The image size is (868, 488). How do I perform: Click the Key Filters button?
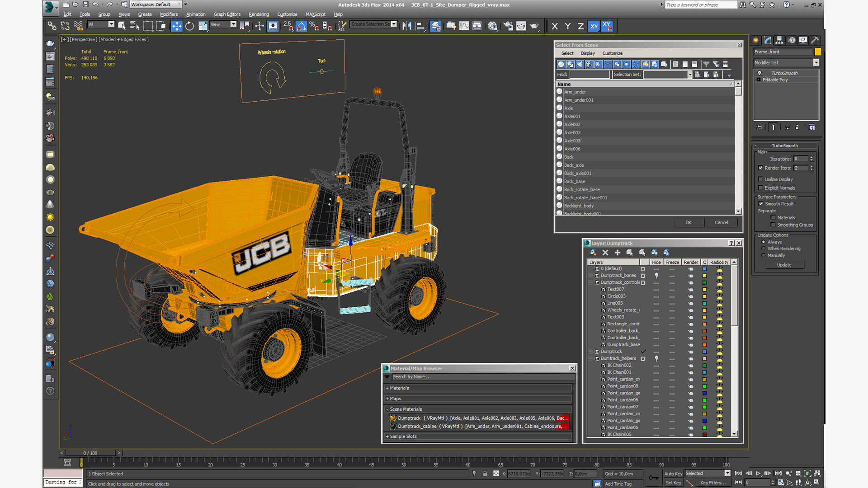pos(713,483)
